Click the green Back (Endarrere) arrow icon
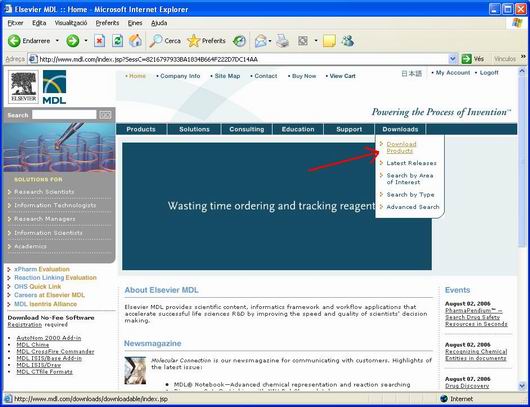Viewport: 530px width, 407px height. click(14, 41)
